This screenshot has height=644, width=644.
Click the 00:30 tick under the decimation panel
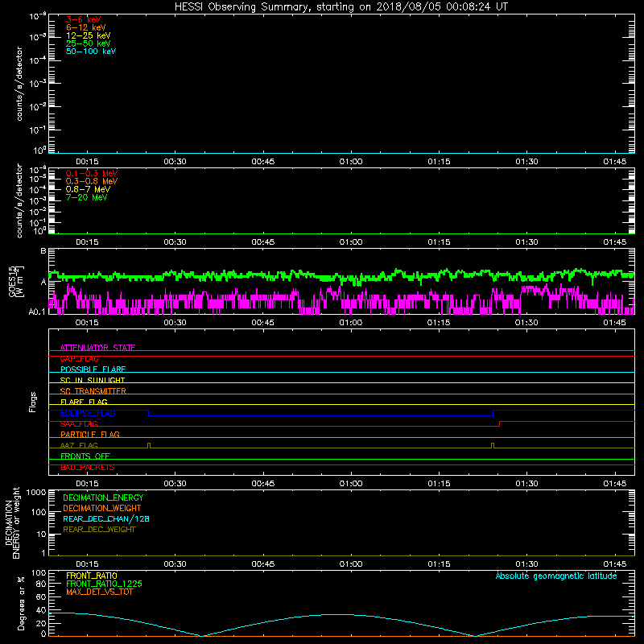click(175, 564)
